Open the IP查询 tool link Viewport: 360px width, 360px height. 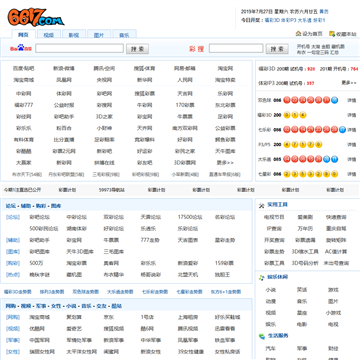point(274,229)
